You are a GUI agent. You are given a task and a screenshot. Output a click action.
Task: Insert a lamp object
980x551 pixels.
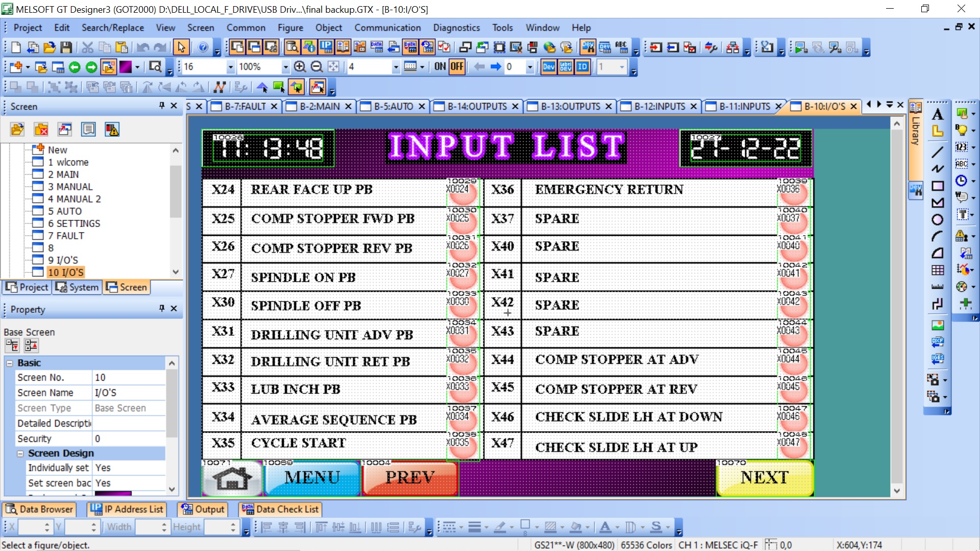point(962,130)
